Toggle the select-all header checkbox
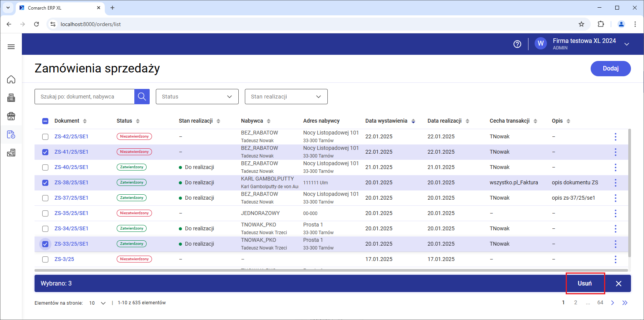Viewport: 644px width, 320px height. (x=45, y=121)
